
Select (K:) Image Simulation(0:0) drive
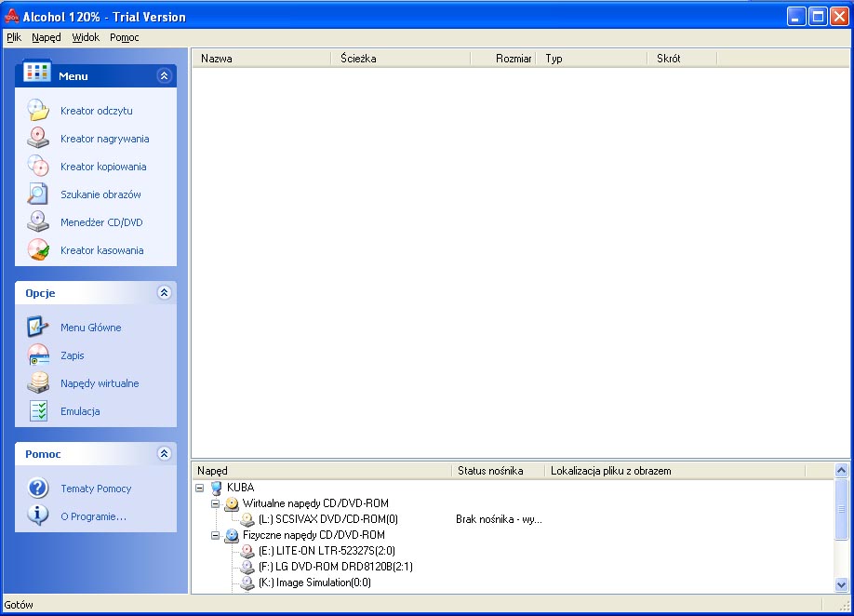(314, 583)
